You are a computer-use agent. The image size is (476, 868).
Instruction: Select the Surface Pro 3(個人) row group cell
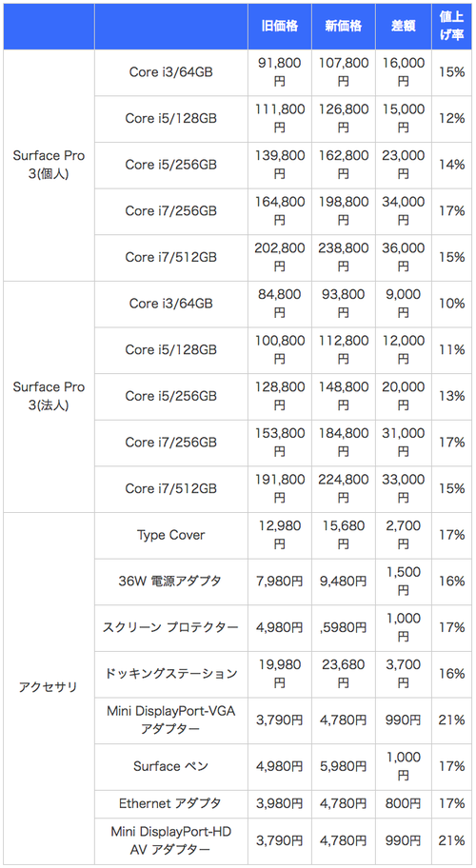[49, 165]
